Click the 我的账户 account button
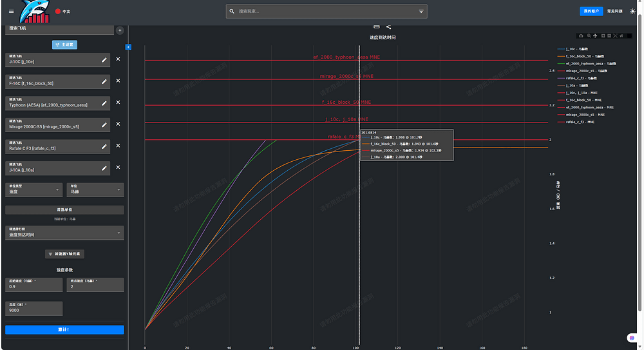Screen dimensions: 644x350 591,11
